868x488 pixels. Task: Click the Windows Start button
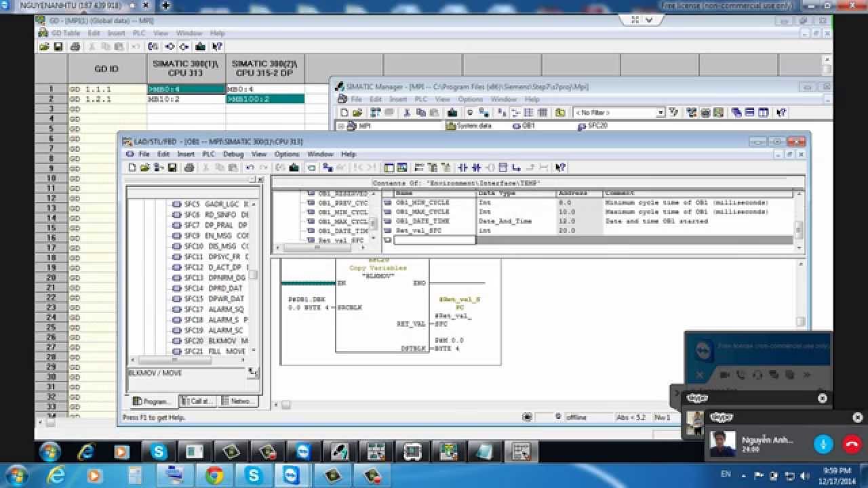16,475
